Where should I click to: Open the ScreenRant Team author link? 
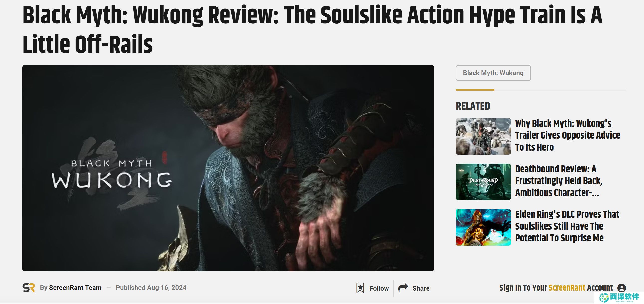pos(75,288)
